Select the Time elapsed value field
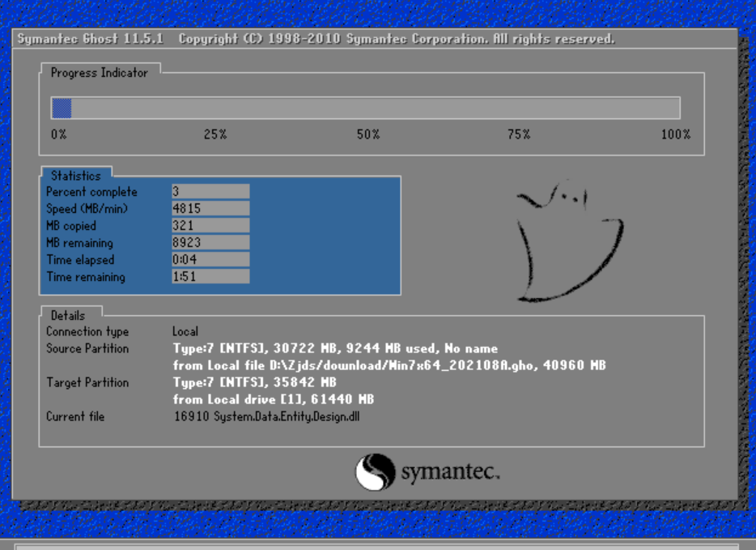756x550 pixels. (210, 260)
